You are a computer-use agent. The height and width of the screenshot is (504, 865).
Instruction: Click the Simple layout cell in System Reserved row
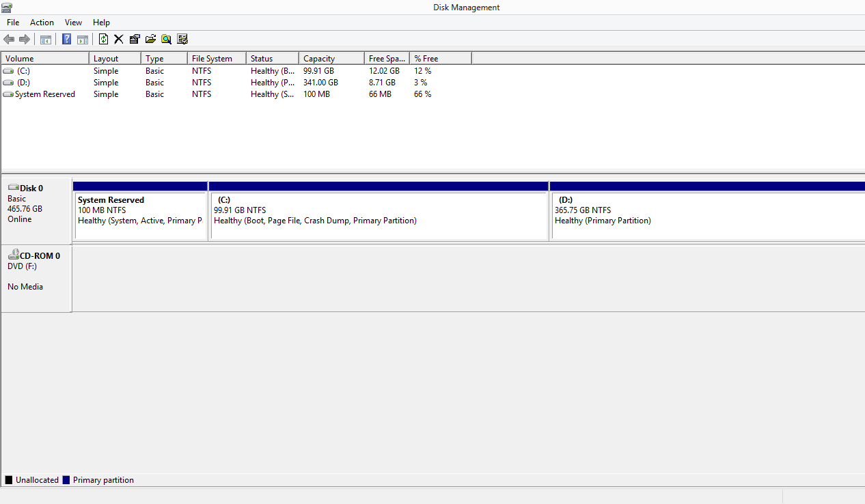(106, 94)
